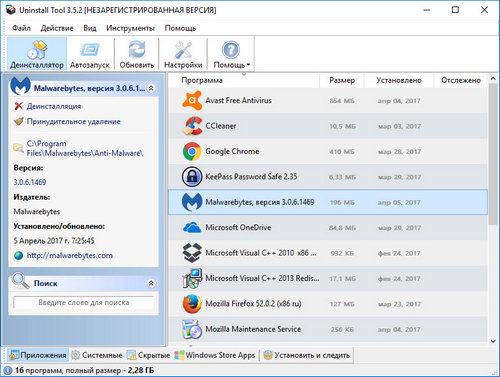
Task: Select Microsoft Visual C++ 2010 x86 row
Action: pyautogui.click(x=328, y=253)
